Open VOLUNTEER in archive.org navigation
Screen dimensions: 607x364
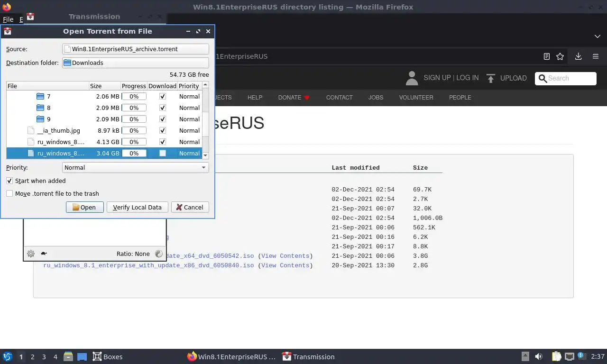click(x=416, y=97)
